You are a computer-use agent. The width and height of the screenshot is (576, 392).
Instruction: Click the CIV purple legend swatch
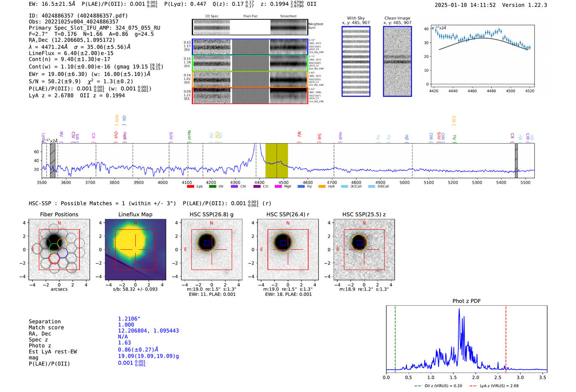click(x=235, y=187)
